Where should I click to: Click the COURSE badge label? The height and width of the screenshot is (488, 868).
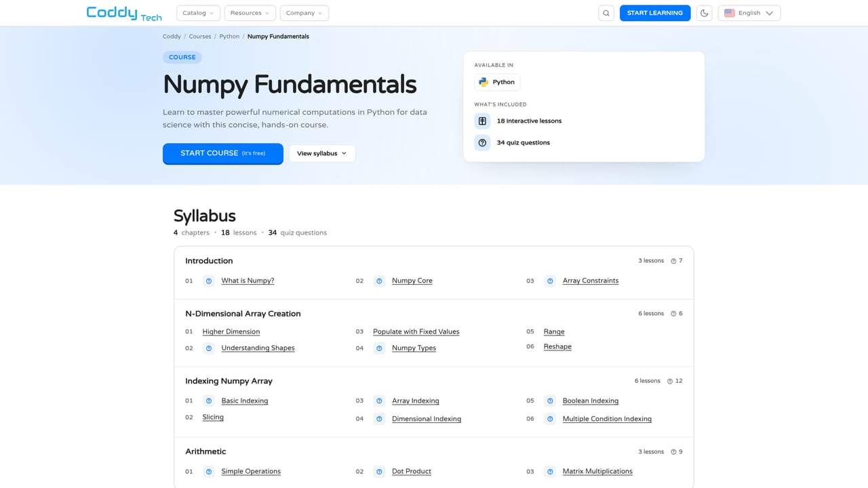[x=182, y=58]
